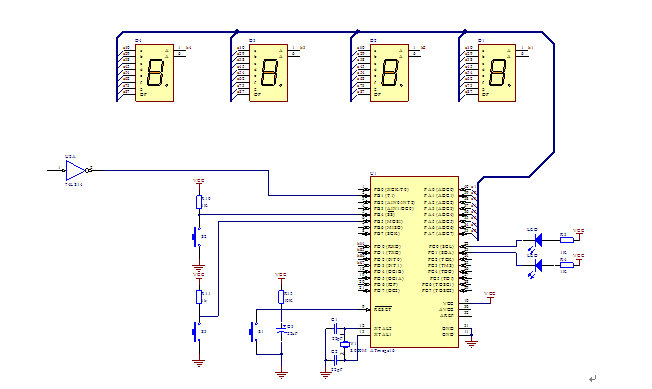Select capacitor C2 below the crystal

pyautogui.click(x=336, y=360)
